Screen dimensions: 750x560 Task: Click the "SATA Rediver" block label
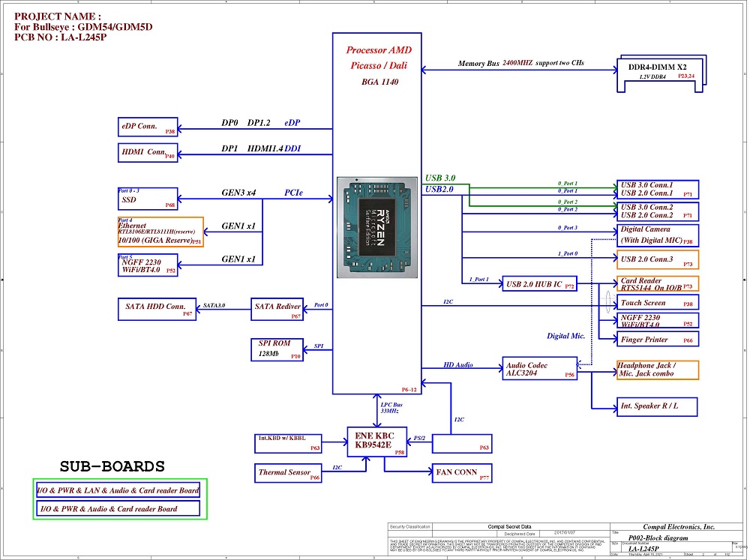(277, 307)
